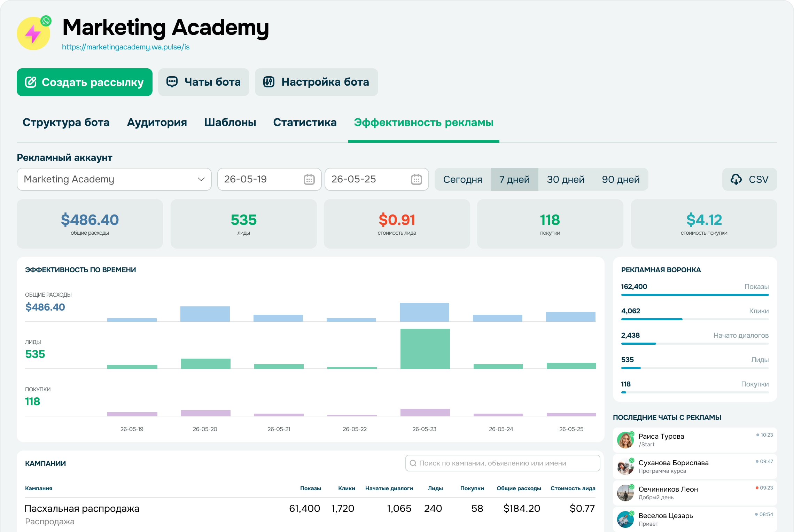Click the Создать рассылку button
The width and height of the screenshot is (794, 532).
[x=85, y=82]
